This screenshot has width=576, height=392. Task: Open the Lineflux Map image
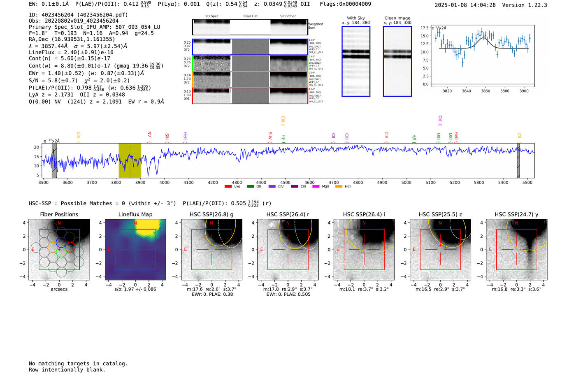click(135, 250)
